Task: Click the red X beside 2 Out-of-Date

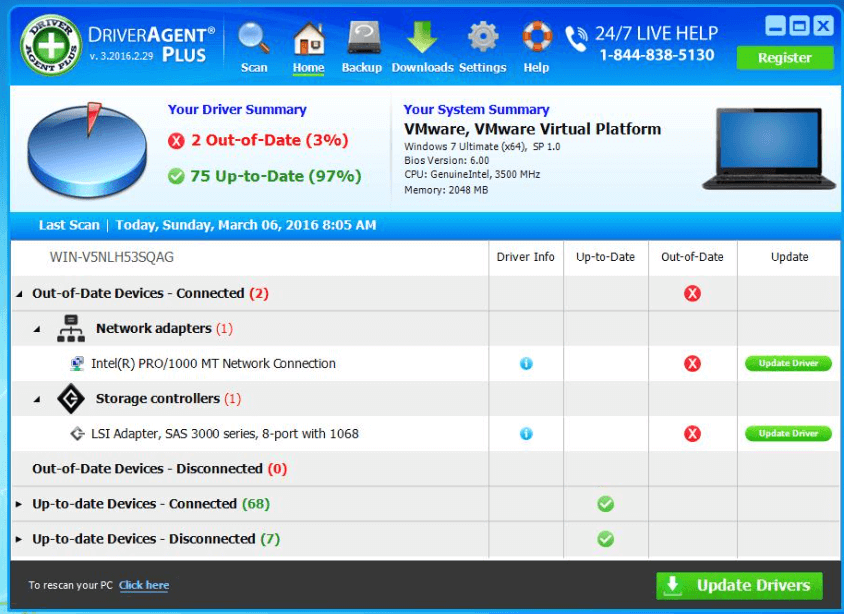Action: click(x=175, y=141)
